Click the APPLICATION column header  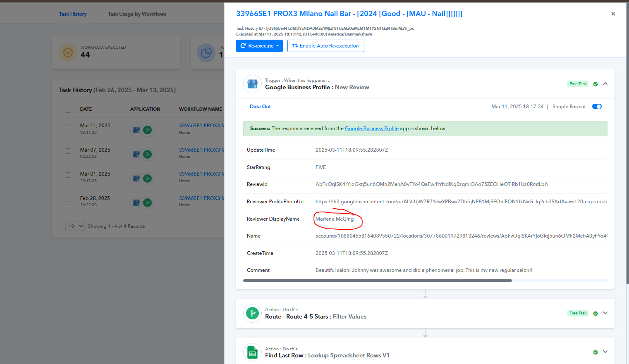pyautogui.click(x=145, y=109)
